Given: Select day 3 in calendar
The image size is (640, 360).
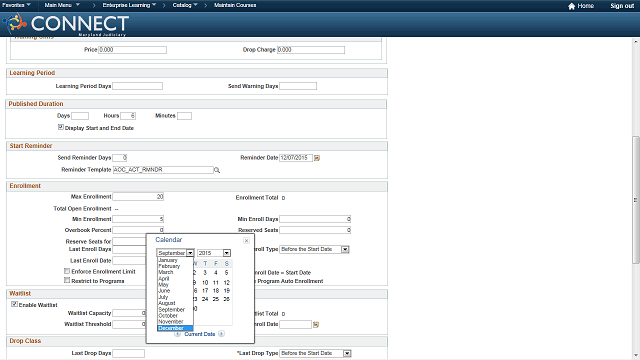Looking at the screenshot, I should tap(205, 273).
